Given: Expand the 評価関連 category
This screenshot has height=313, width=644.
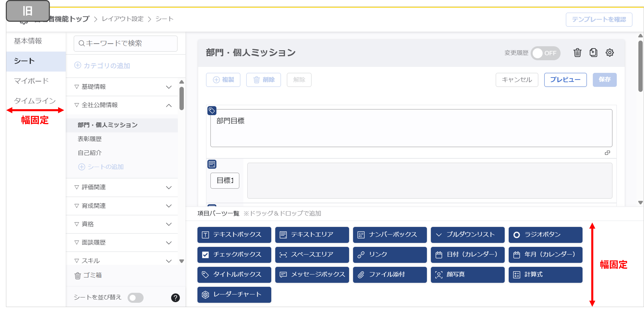Looking at the screenshot, I should tap(169, 187).
